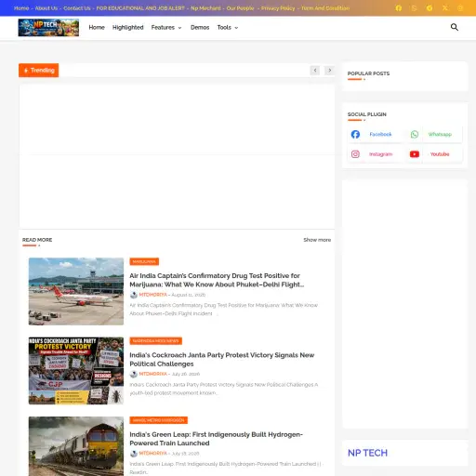Click the READ MORE section heading
This screenshot has height=476, width=476.
[37, 240]
